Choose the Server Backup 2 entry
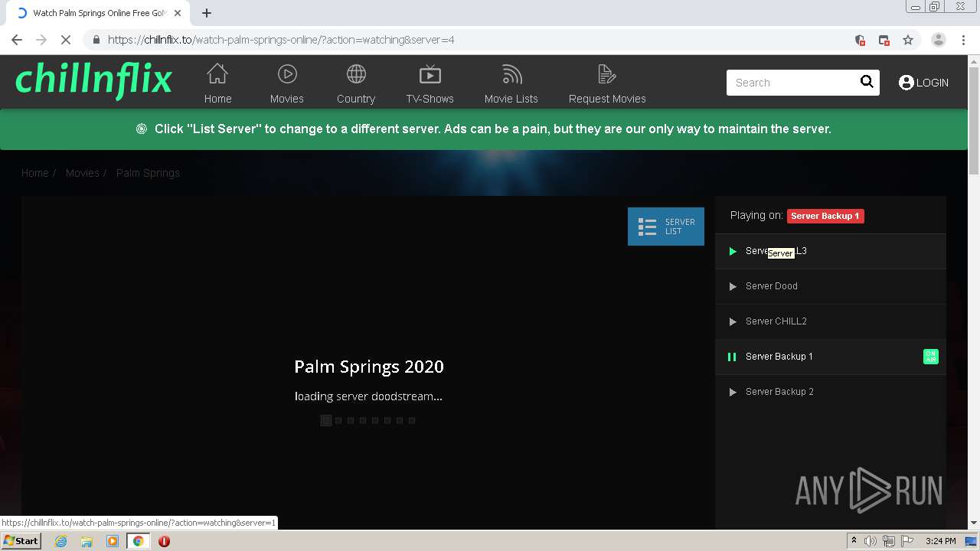980x551 pixels. click(831, 392)
